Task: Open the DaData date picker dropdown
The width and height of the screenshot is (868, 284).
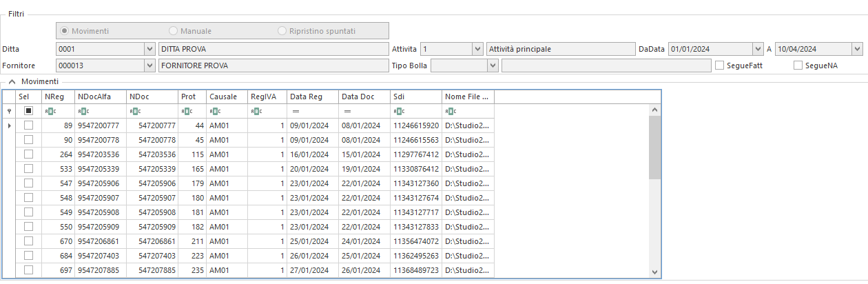Action: tap(756, 49)
